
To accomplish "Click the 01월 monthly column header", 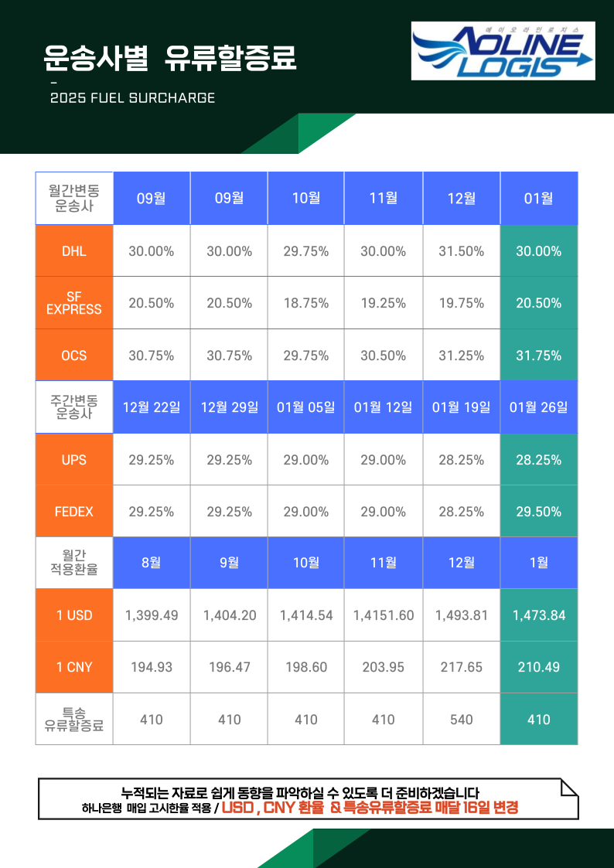I will click(x=538, y=199).
